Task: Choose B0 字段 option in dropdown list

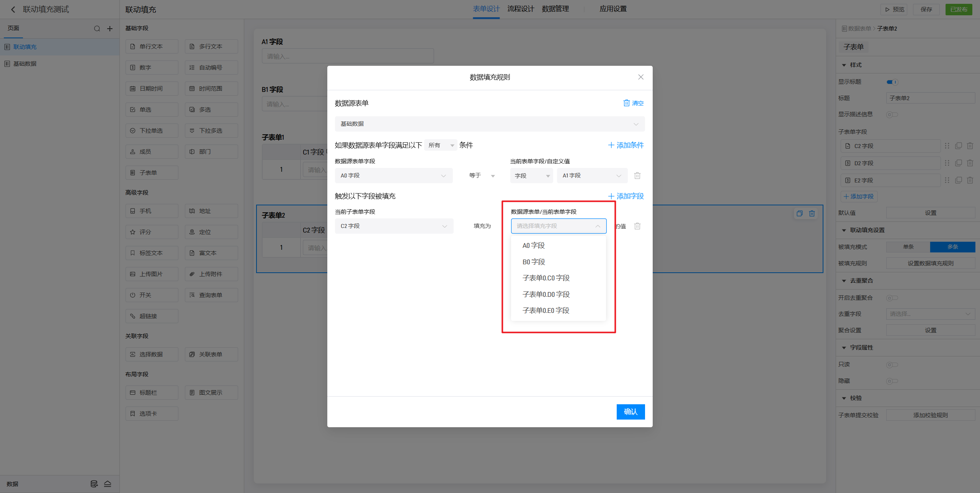Action: [534, 262]
